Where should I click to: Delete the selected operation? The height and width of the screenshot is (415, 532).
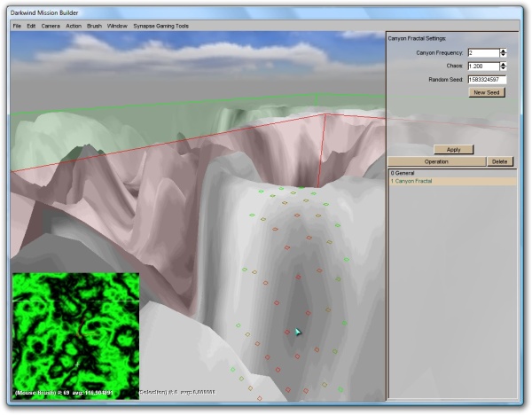[x=499, y=162]
